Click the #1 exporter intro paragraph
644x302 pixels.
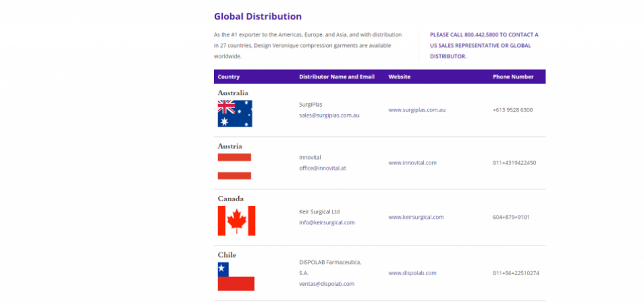(x=308, y=46)
